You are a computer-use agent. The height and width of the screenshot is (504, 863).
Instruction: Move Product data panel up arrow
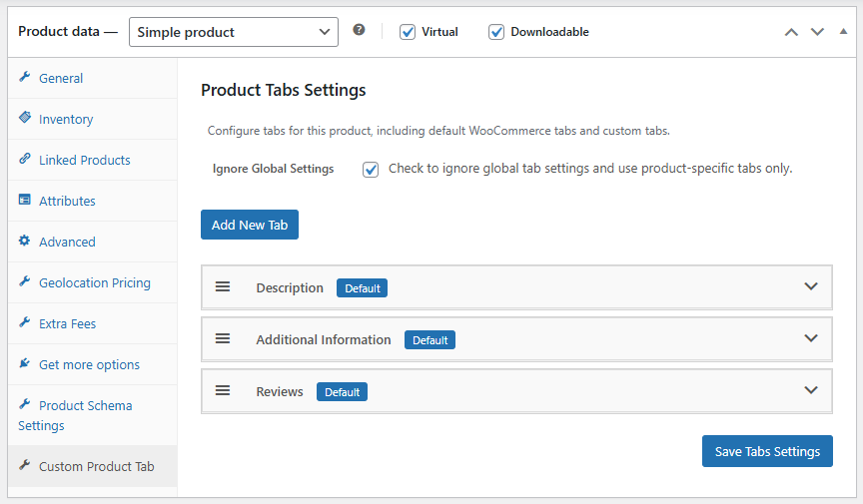(x=791, y=32)
